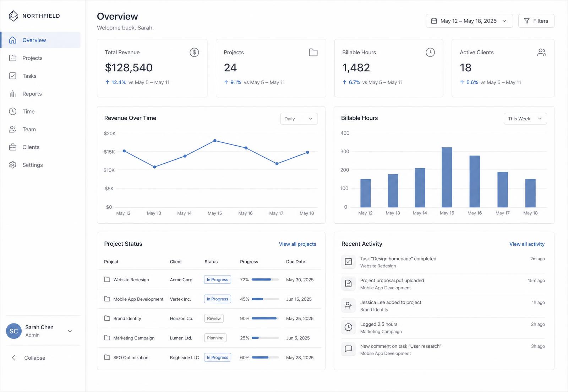The width and height of the screenshot is (568, 392).
Task: Click the May 15 bar in Billable Hours chart
Action: (x=447, y=177)
